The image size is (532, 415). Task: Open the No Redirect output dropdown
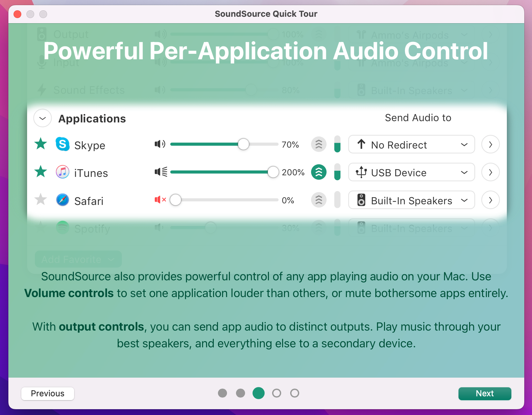tap(412, 144)
